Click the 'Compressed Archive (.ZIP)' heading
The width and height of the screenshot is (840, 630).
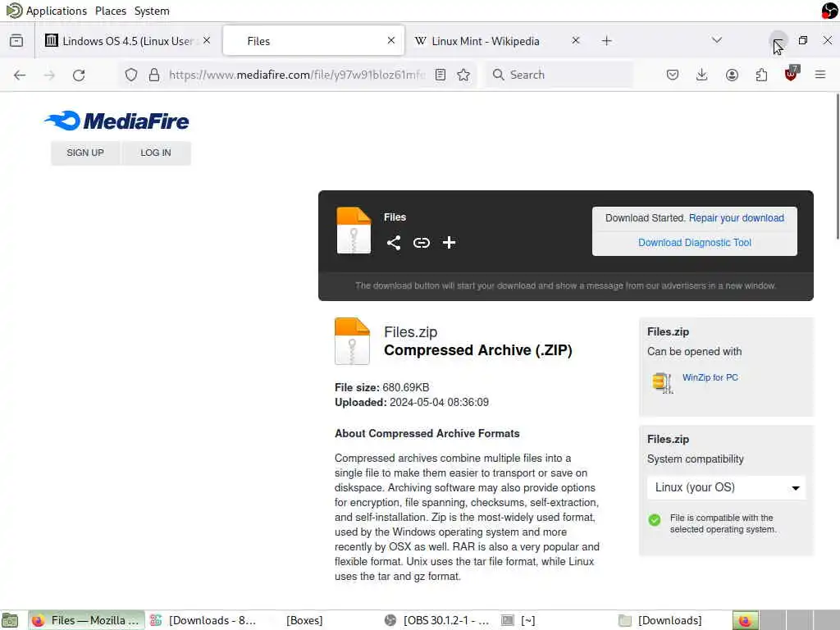478,350
